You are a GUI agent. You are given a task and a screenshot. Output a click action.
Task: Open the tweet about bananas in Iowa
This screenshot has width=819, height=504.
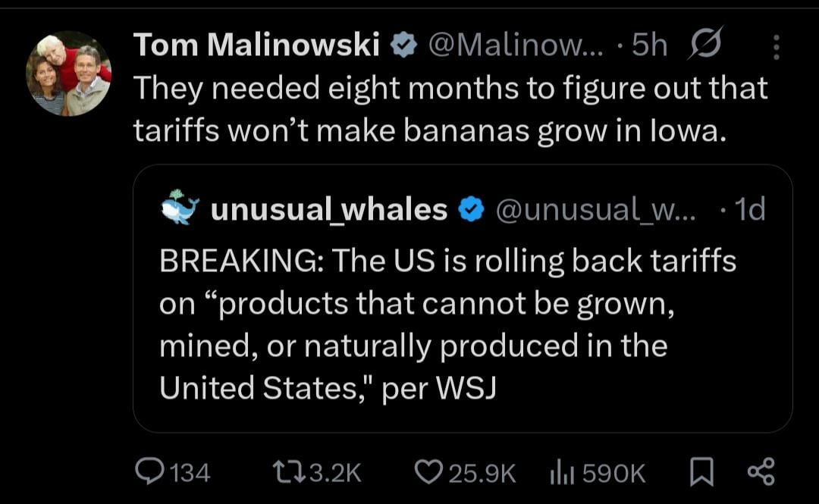coord(450,109)
